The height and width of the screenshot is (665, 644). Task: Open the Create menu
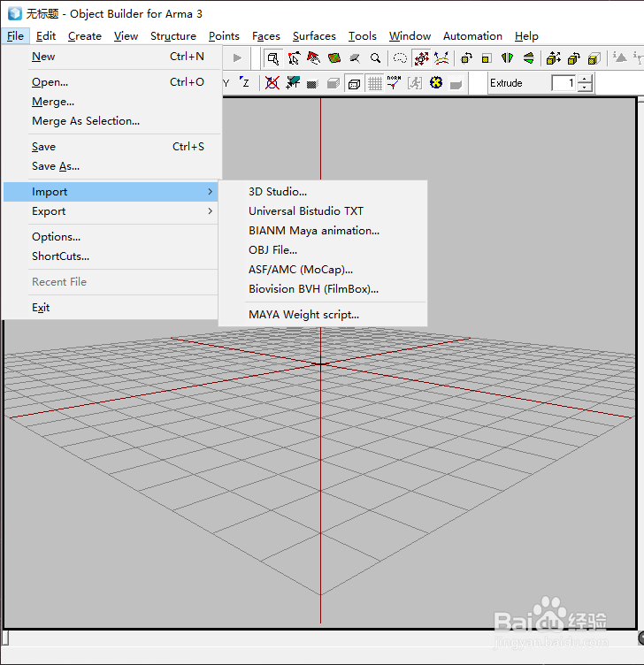tap(84, 36)
